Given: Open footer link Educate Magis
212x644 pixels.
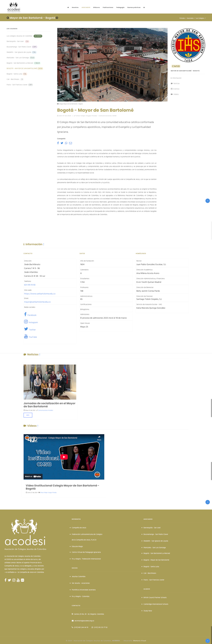Looking at the screenshot, I should (77, 546).
